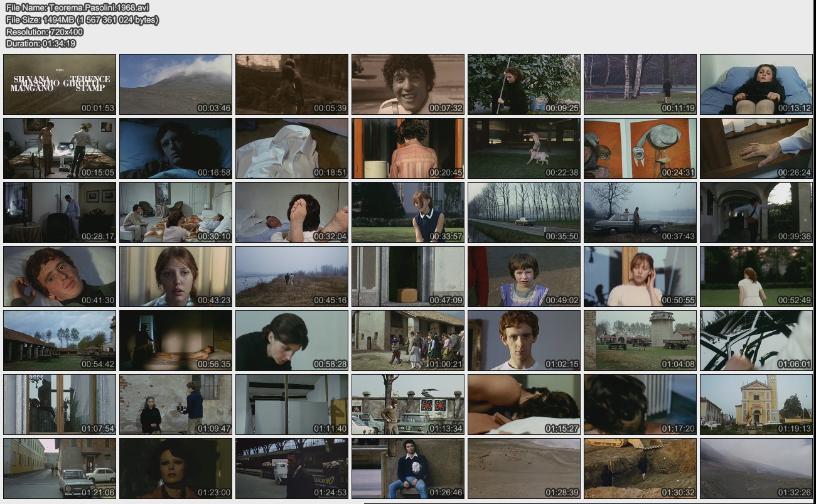Select the suitcase in doorway frame at 00:47:09
The height and width of the screenshot is (504, 816).
coord(408,277)
